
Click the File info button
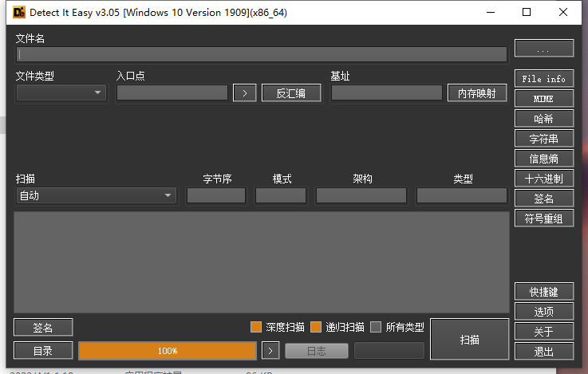[x=544, y=79]
